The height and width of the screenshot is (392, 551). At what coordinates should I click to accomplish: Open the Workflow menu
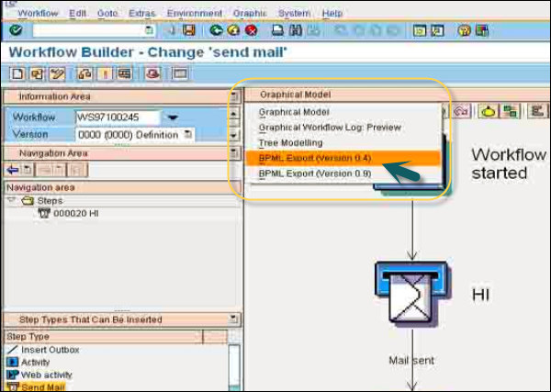tap(38, 14)
